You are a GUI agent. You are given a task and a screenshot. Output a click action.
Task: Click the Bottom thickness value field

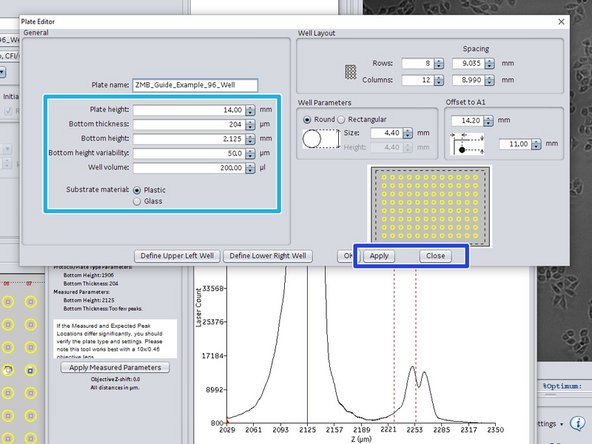pos(189,125)
